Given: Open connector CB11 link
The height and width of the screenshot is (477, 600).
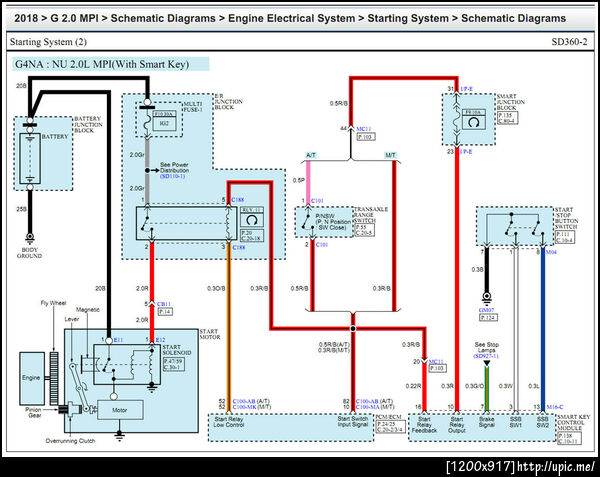Looking at the screenshot, I should pos(164,304).
